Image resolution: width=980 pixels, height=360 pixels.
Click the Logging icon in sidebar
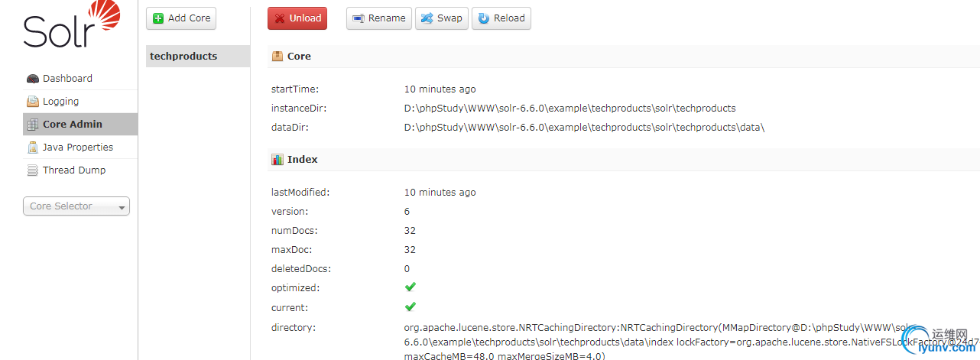point(33,102)
